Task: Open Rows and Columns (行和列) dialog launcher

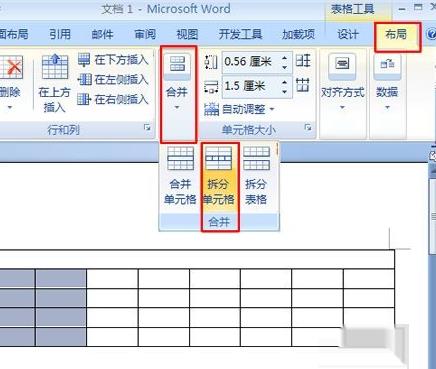Action: [147, 128]
